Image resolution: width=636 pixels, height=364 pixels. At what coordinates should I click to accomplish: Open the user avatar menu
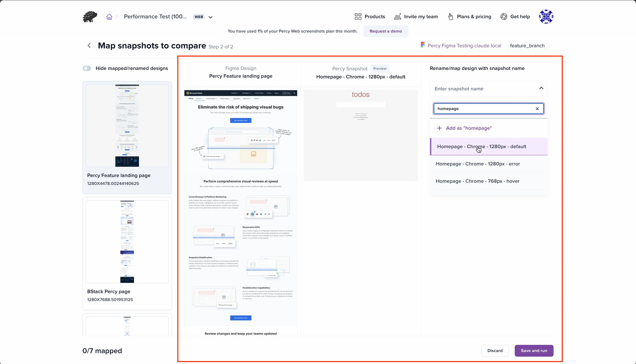tap(546, 17)
